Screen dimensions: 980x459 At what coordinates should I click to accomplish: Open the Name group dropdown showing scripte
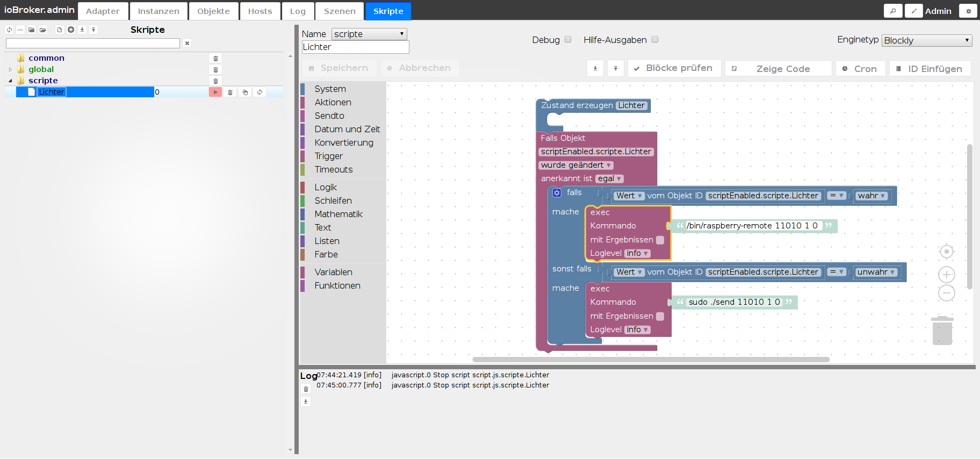point(369,34)
